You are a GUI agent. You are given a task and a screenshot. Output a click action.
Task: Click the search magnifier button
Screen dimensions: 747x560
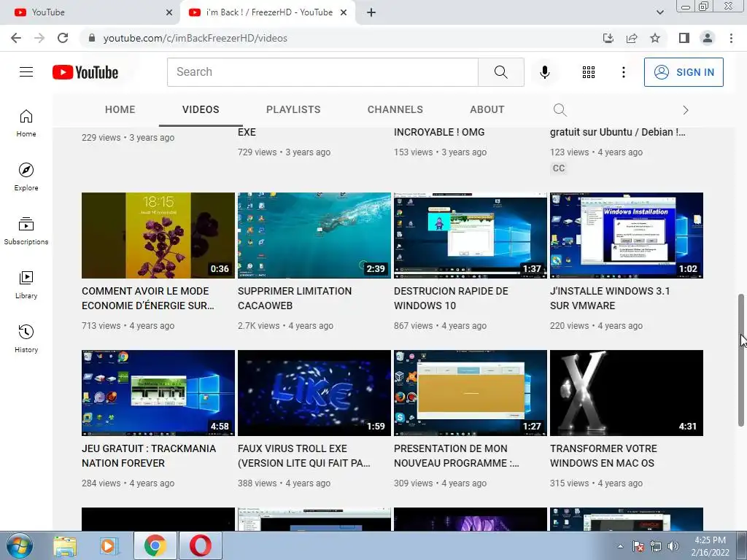(500, 72)
